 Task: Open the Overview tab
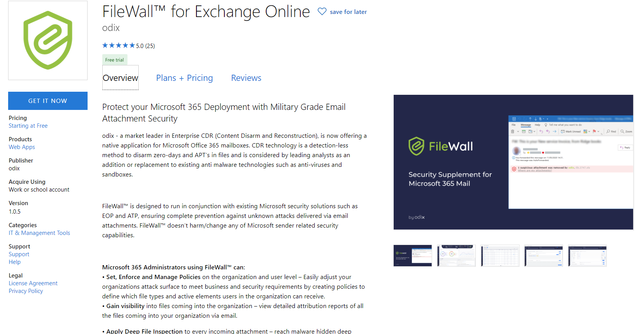click(121, 78)
